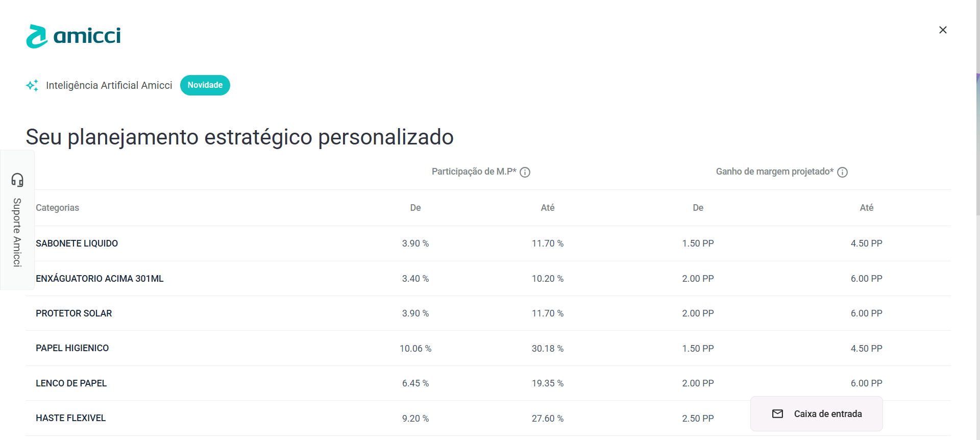The height and width of the screenshot is (440, 980).
Task: Open Caixa de entrada
Action: pos(827,414)
